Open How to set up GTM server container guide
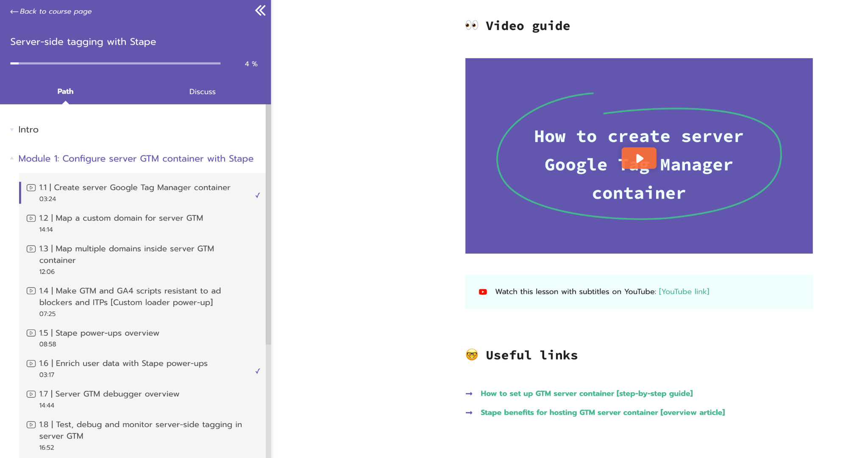Viewport: 868px width, 458px height. 587,394
